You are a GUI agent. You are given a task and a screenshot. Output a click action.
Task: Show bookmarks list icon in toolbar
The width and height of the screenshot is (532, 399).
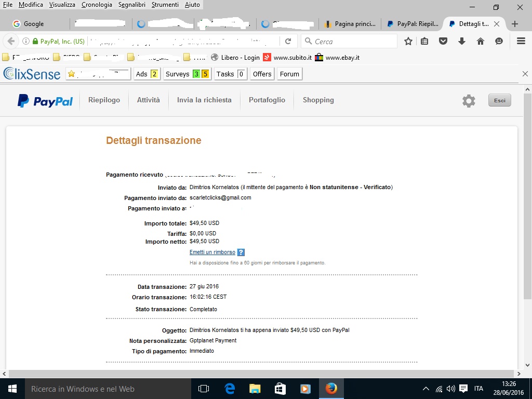coord(424,42)
